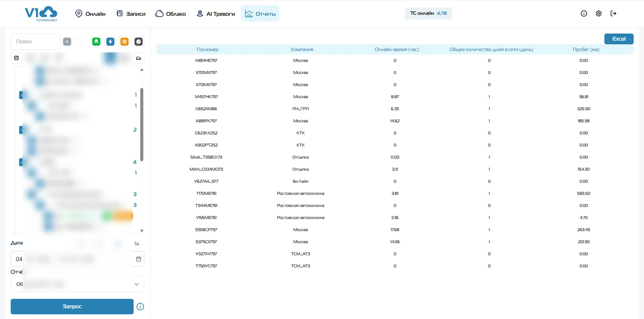This screenshot has height=319, width=644.
Task: Click the Онлайн-время (час) column header
Action: (397, 50)
